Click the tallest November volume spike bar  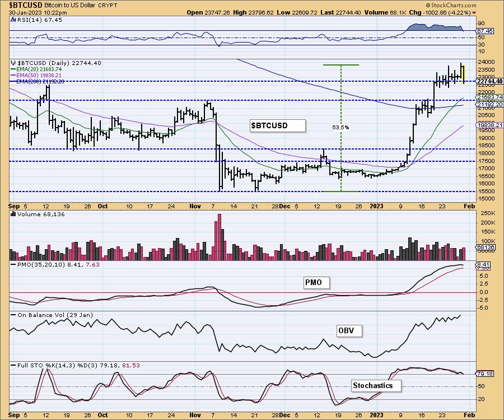pyautogui.click(x=220, y=237)
